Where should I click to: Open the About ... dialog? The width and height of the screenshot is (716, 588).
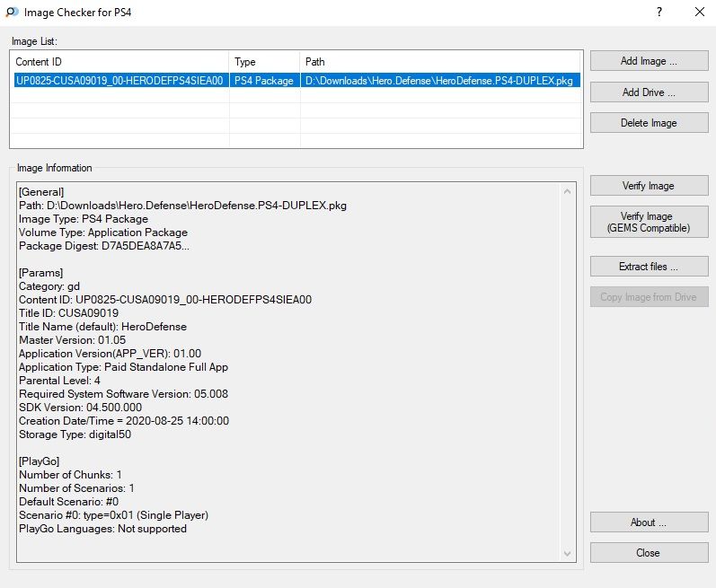coord(649,522)
